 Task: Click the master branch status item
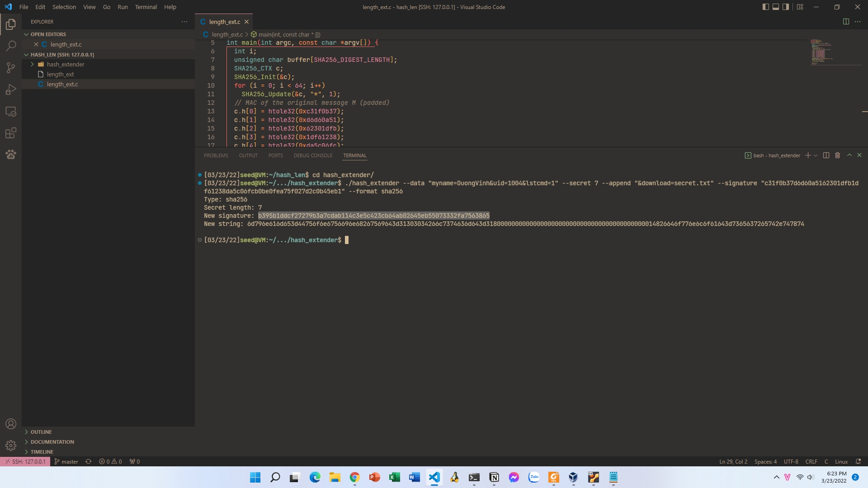(66, 461)
